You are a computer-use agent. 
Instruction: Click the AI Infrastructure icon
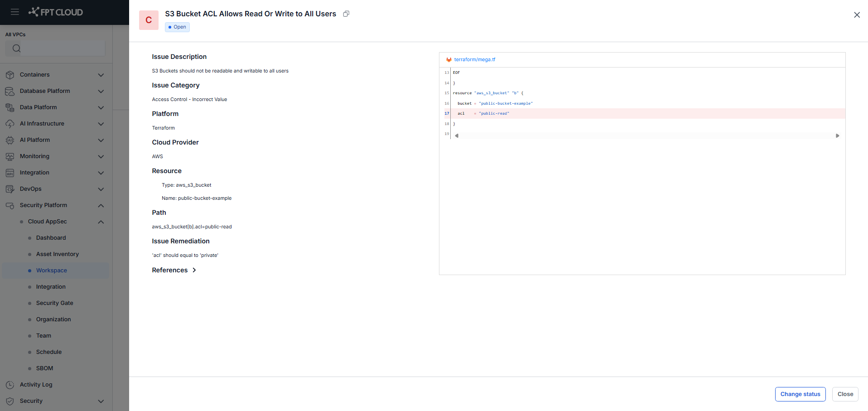coord(10,124)
